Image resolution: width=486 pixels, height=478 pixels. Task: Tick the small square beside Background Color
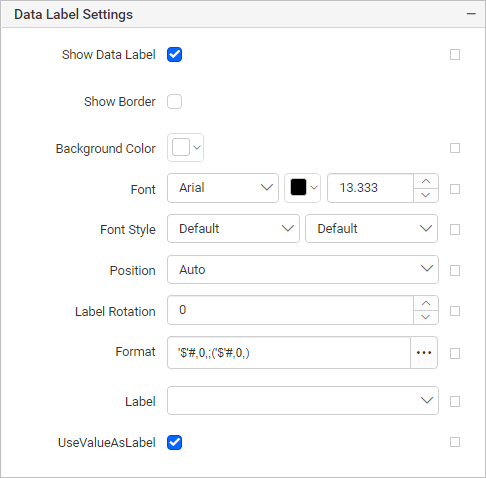(455, 148)
